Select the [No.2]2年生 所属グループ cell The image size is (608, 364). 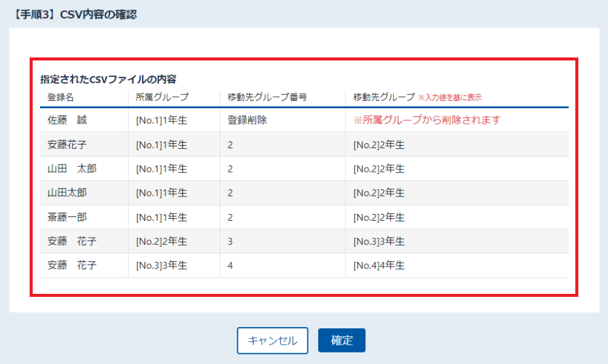pyautogui.click(x=162, y=241)
